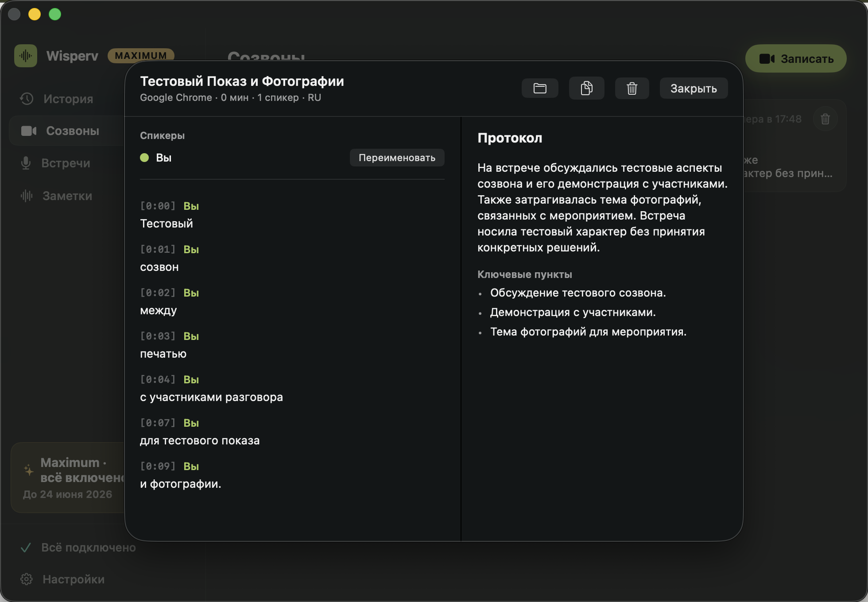Image resolution: width=868 pixels, height=602 pixels.
Task: Click the dialog title 'Тестовый Показ и Фотографии'
Action: coord(242,81)
